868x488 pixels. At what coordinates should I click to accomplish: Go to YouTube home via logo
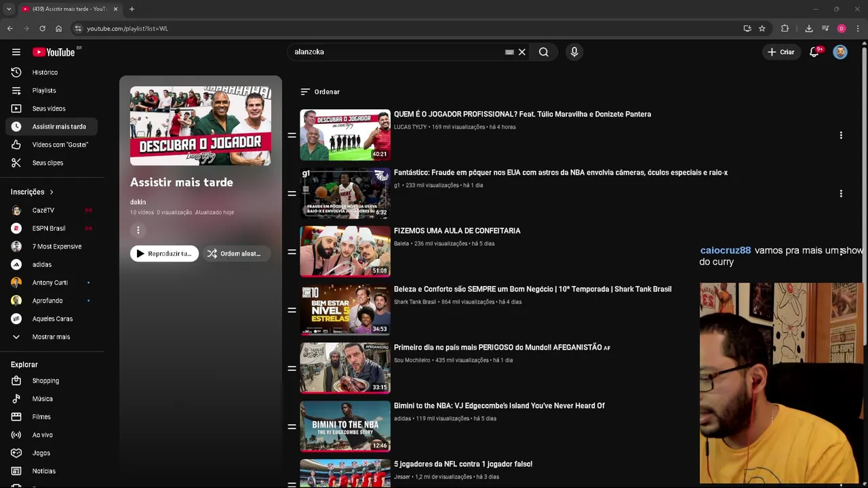pos(54,52)
